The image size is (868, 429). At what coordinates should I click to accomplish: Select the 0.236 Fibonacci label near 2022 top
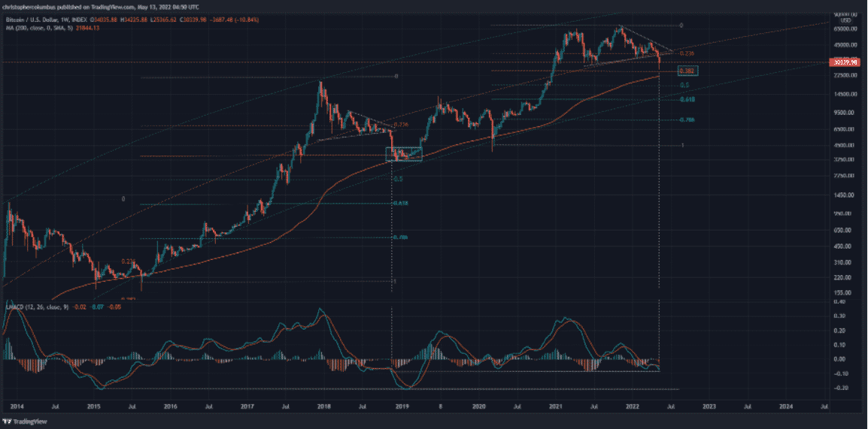[x=685, y=54]
